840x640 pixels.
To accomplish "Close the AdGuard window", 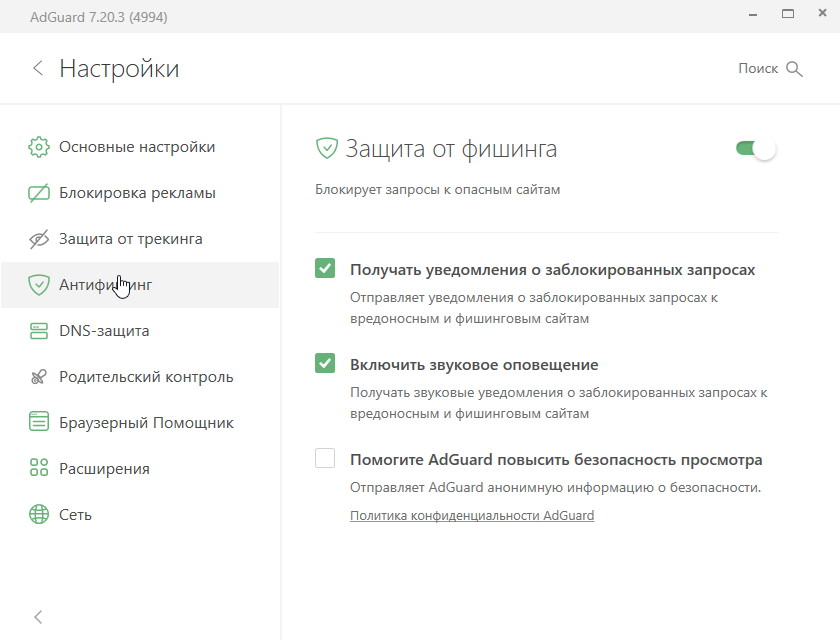I will (x=822, y=13).
